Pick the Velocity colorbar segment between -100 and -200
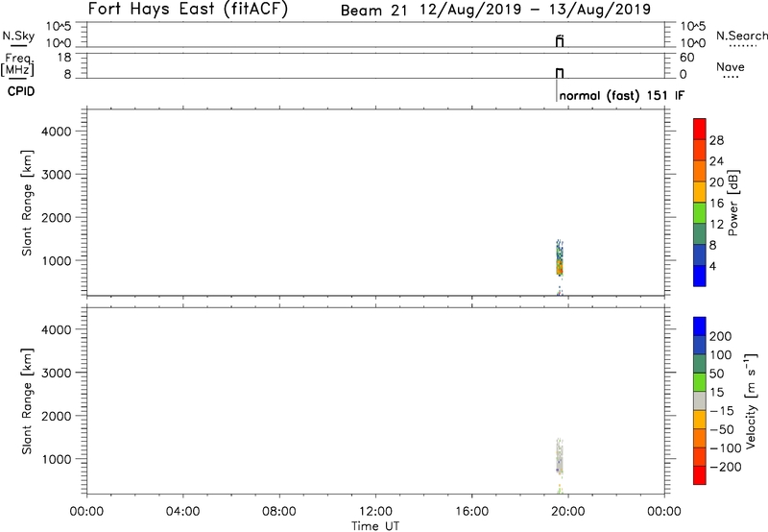This screenshot has width=768, height=532. (700, 457)
